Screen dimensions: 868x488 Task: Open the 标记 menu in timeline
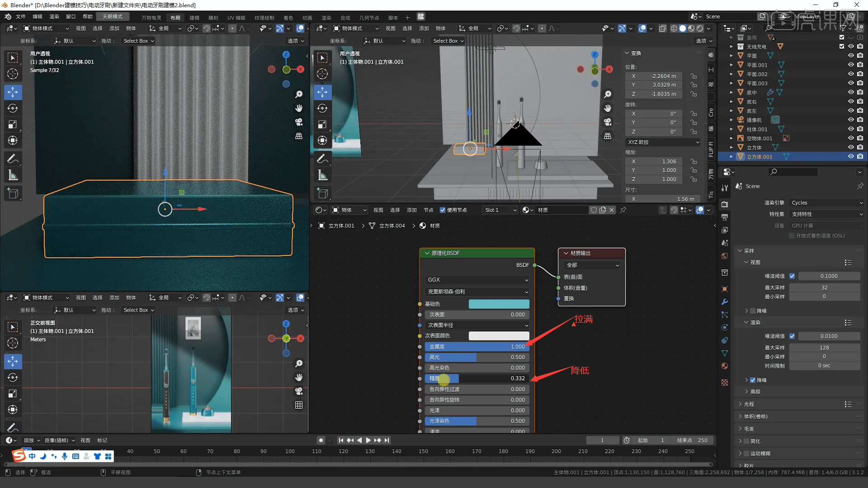point(102,440)
